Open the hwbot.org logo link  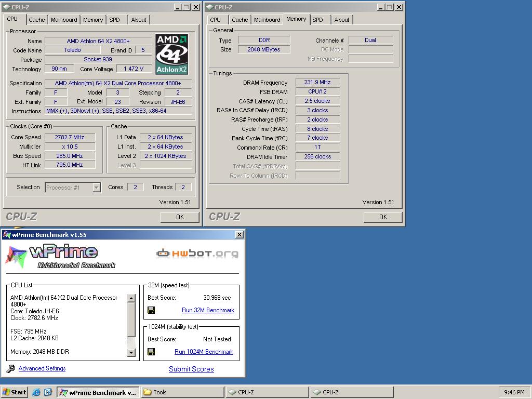click(x=197, y=254)
